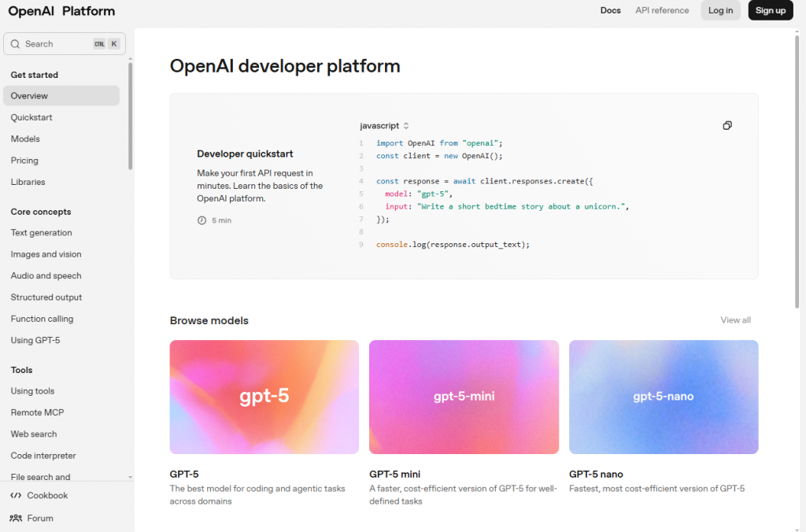This screenshot has width=806, height=532.
Task: Open the API reference tab
Action: tap(661, 10)
